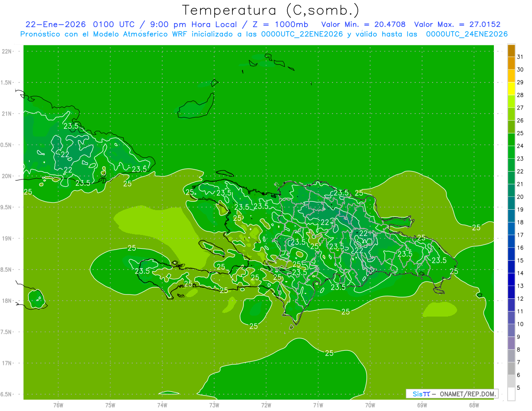Pick the white swatch below 5
This screenshot has width=532, height=411.
tap(511, 394)
